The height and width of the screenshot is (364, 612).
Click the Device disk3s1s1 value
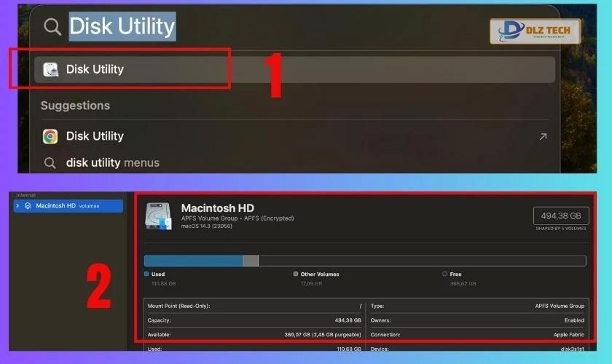pos(572,349)
